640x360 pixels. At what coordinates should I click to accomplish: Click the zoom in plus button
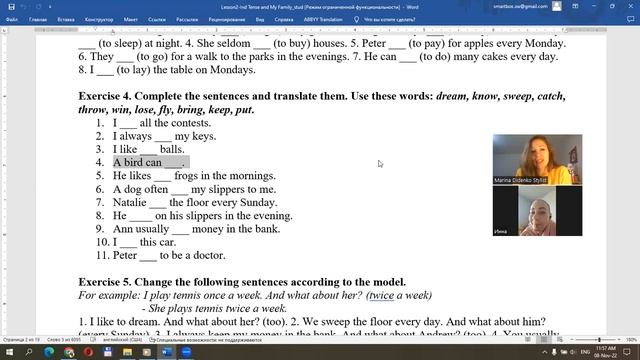(619, 340)
